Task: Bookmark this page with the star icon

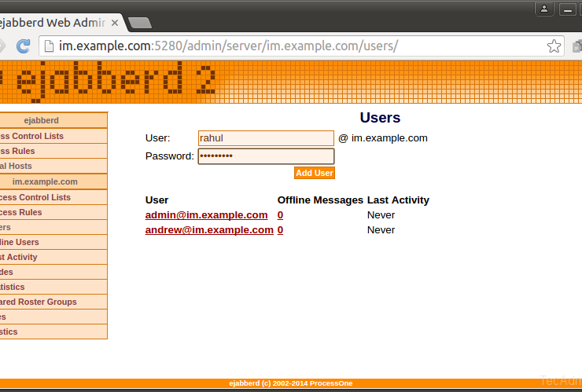Action: pos(554,46)
